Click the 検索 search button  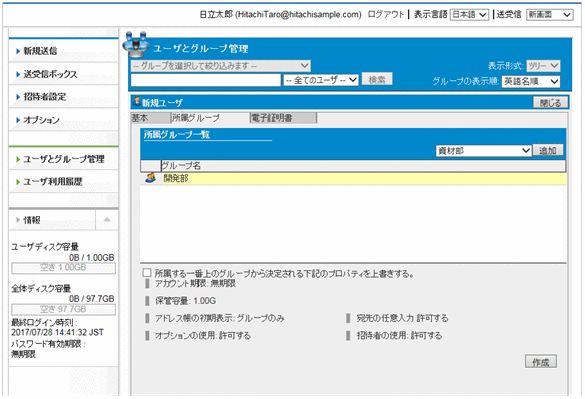[x=377, y=79]
